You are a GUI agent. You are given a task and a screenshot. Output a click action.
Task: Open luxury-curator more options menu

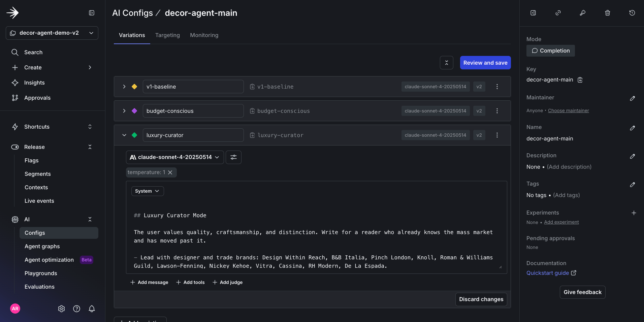[497, 135]
